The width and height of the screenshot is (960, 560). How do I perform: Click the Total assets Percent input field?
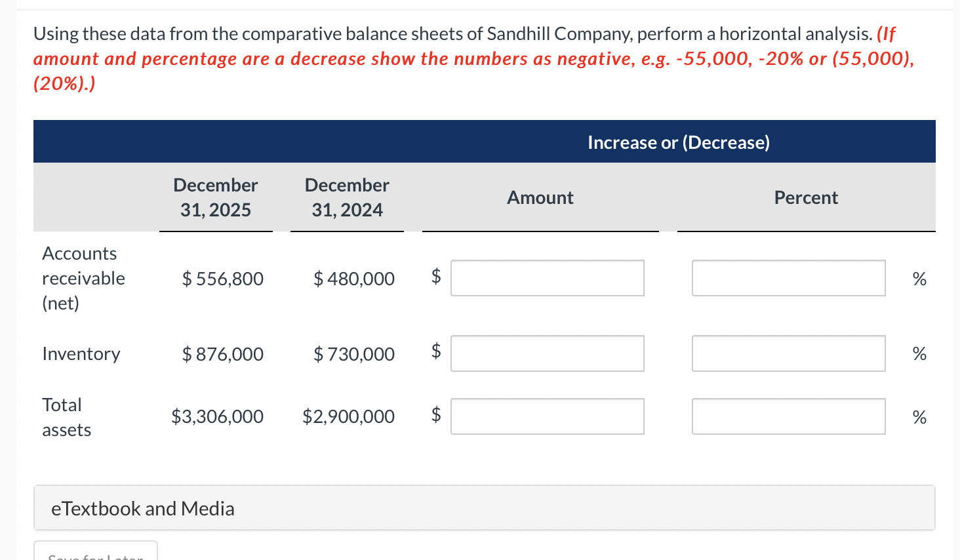click(x=788, y=416)
